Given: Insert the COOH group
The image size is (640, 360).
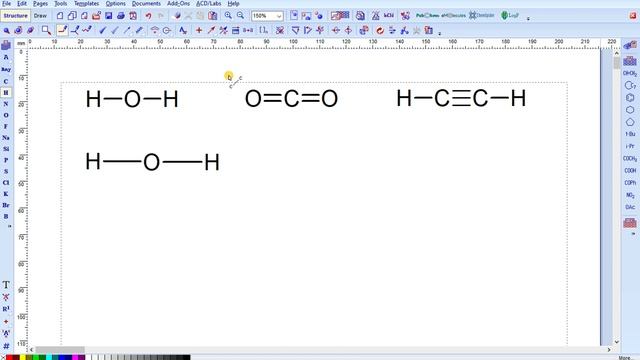Looking at the screenshot, I should [x=630, y=171].
